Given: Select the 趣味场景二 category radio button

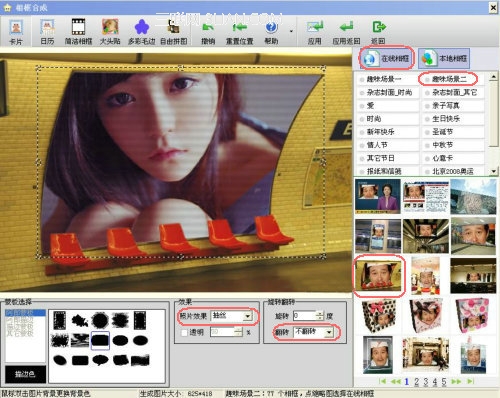Looking at the screenshot, I should 428,79.
